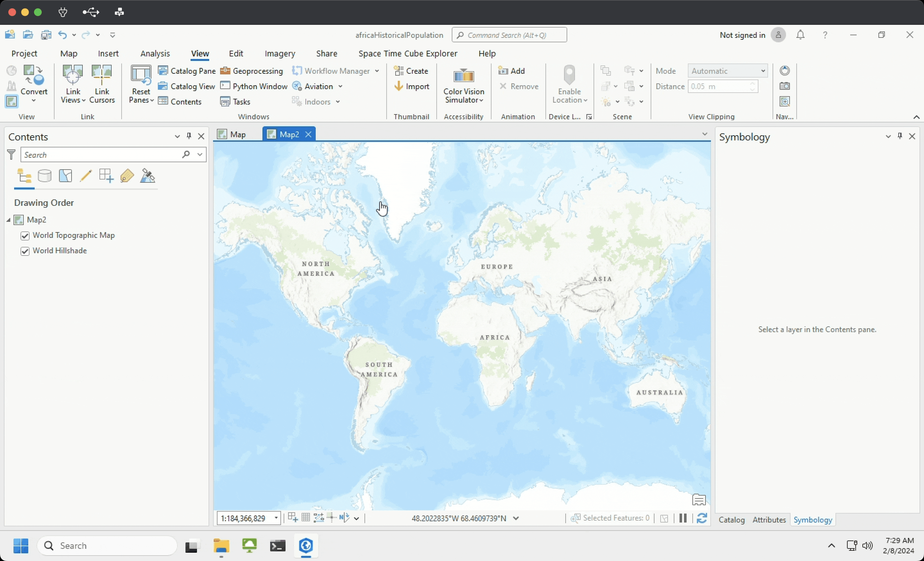Collapse the Map2 tree node
The image size is (924, 561).
click(x=8, y=220)
